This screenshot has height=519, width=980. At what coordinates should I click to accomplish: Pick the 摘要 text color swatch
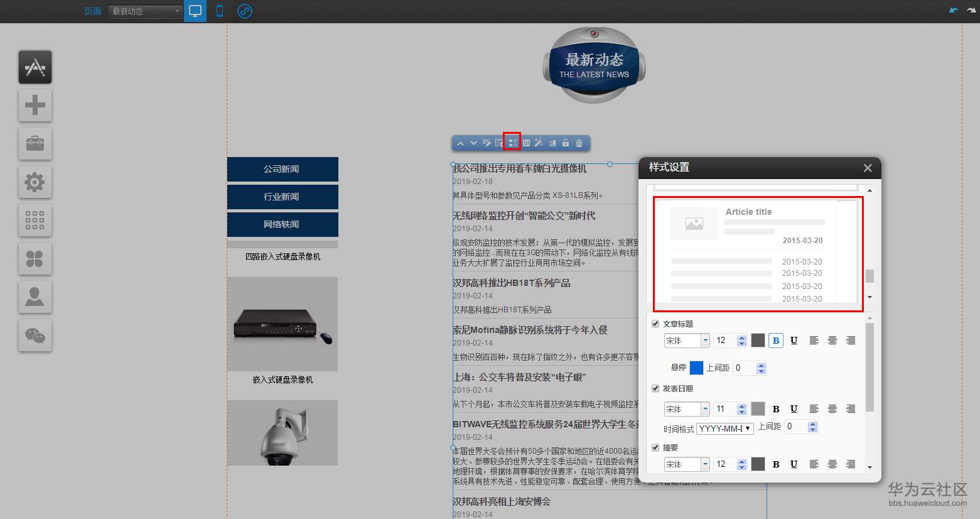pyautogui.click(x=758, y=464)
